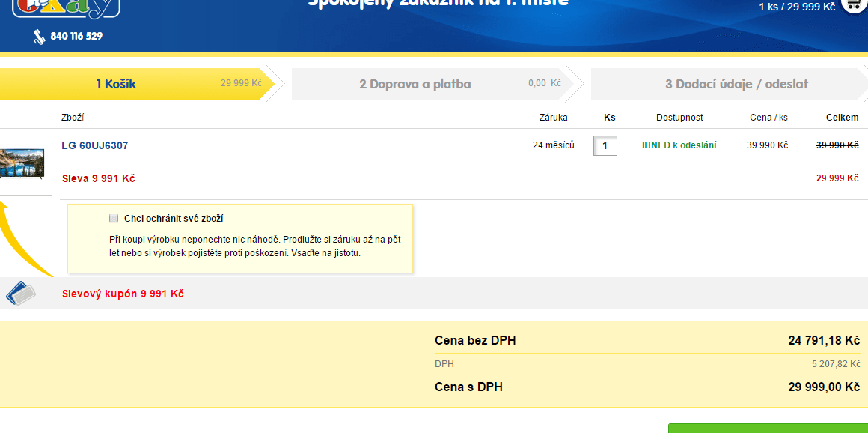Click the '24 měsíců' warranty value
The width and height of the screenshot is (868, 433).
pos(554,145)
